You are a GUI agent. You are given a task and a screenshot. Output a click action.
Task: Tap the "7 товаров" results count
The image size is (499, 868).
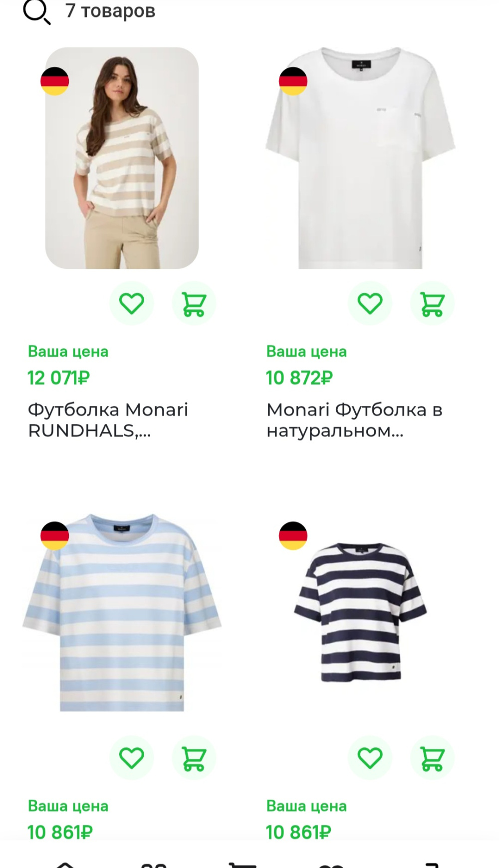110,11
